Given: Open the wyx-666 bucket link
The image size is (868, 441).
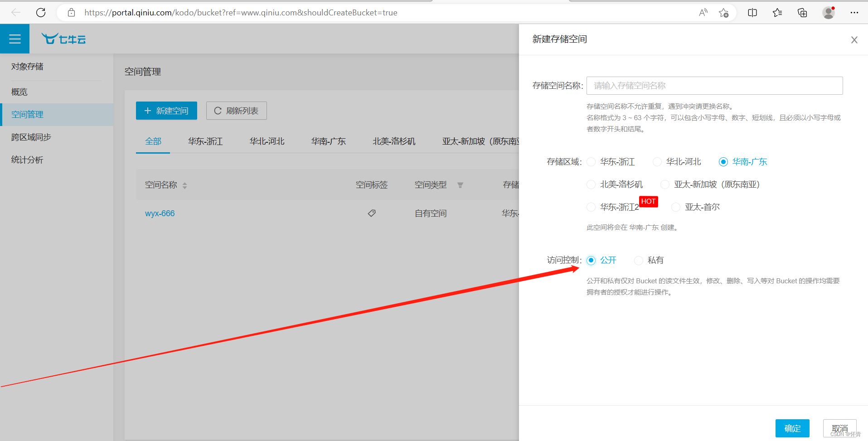Looking at the screenshot, I should [x=160, y=213].
